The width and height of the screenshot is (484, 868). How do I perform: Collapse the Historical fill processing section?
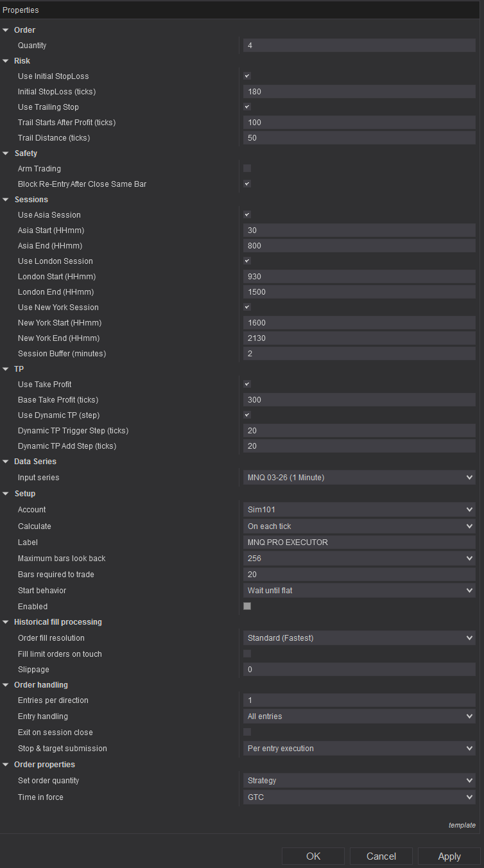coord(6,622)
